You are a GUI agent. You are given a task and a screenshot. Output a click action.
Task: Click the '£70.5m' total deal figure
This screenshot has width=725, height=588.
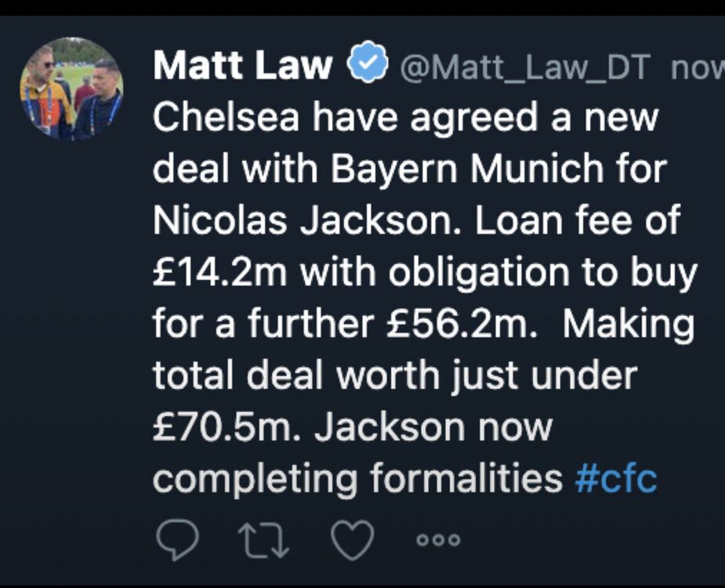tap(223, 427)
